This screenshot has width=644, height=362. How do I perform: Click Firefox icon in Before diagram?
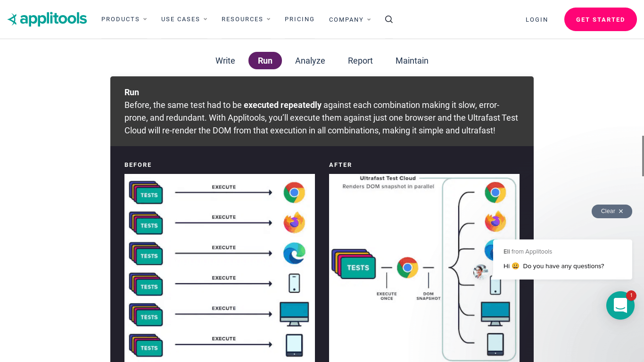[x=294, y=223]
